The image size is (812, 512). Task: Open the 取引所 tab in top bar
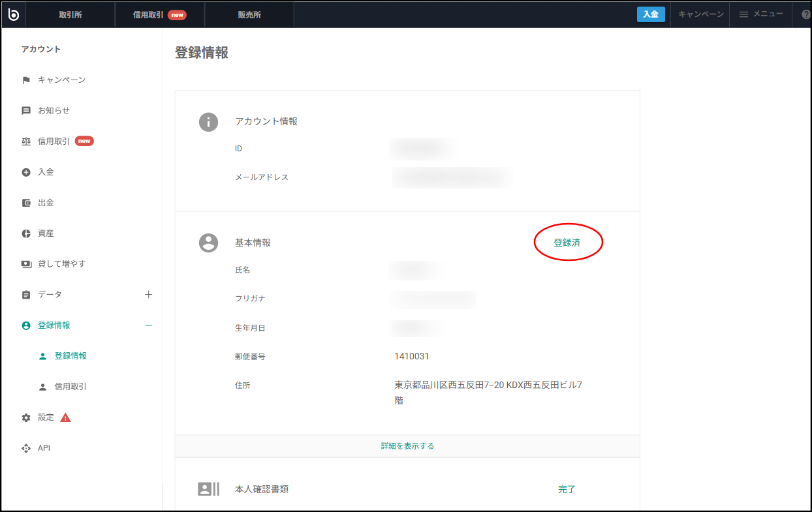pyautogui.click(x=70, y=14)
